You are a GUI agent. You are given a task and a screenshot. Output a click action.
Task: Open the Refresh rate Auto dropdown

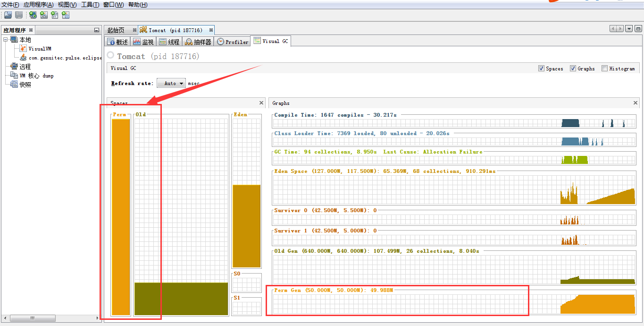[x=171, y=83]
